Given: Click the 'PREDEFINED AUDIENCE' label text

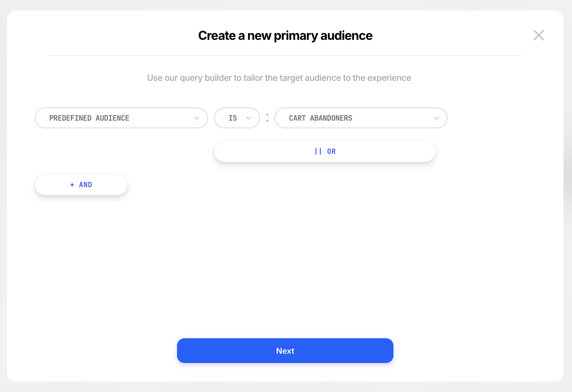Looking at the screenshot, I should (89, 118).
